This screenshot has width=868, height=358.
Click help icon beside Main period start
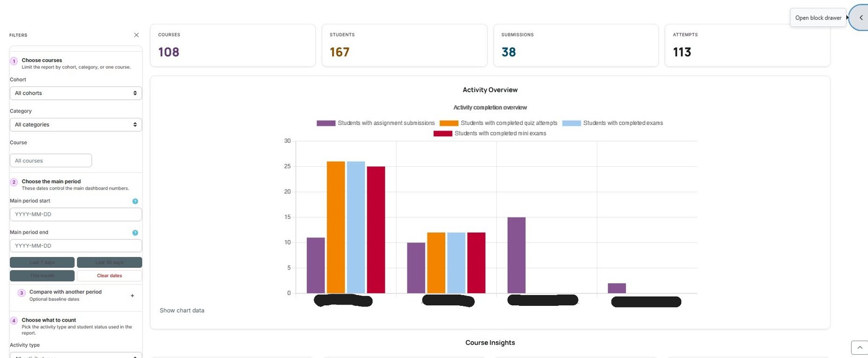point(135,201)
